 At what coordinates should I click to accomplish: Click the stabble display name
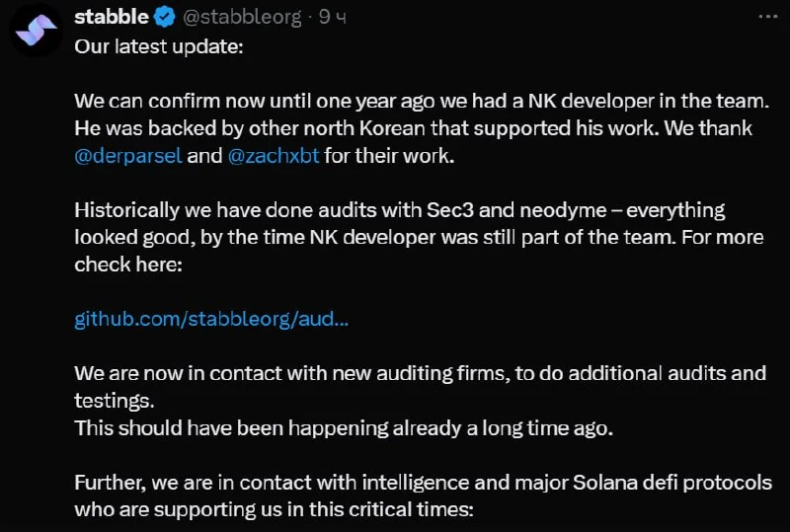tap(112, 18)
